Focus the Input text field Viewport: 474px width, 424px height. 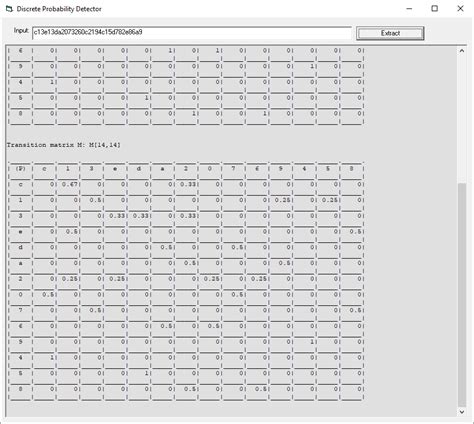click(192, 33)
